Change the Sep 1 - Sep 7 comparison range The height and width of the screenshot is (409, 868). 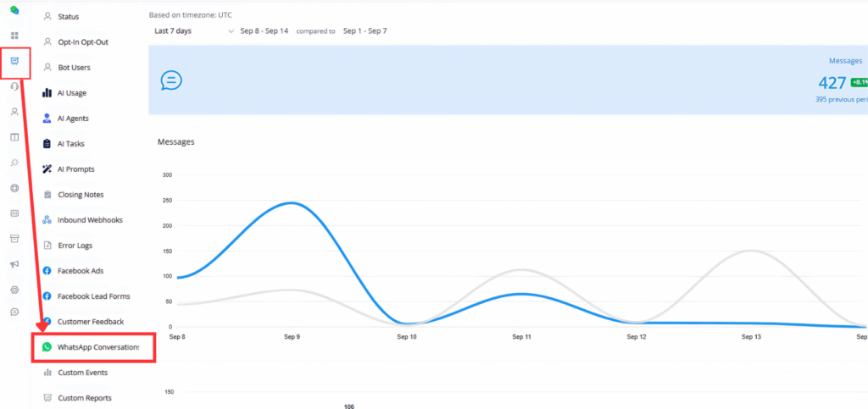(x=364, y=31)
